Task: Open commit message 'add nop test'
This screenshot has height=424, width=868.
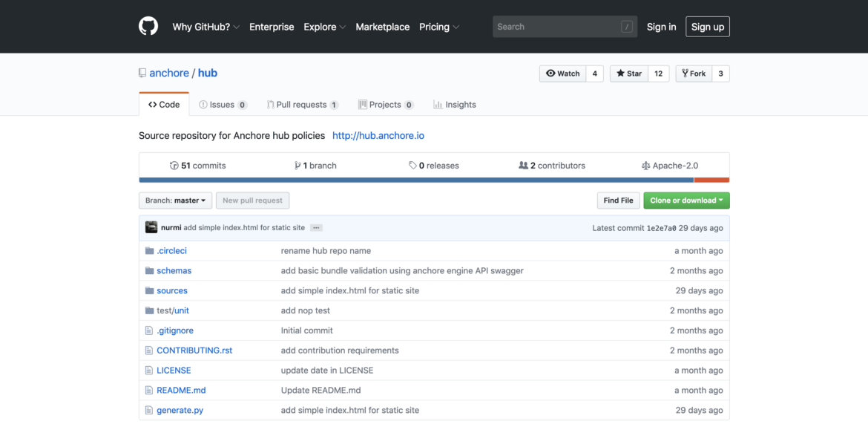Action: 306,310
